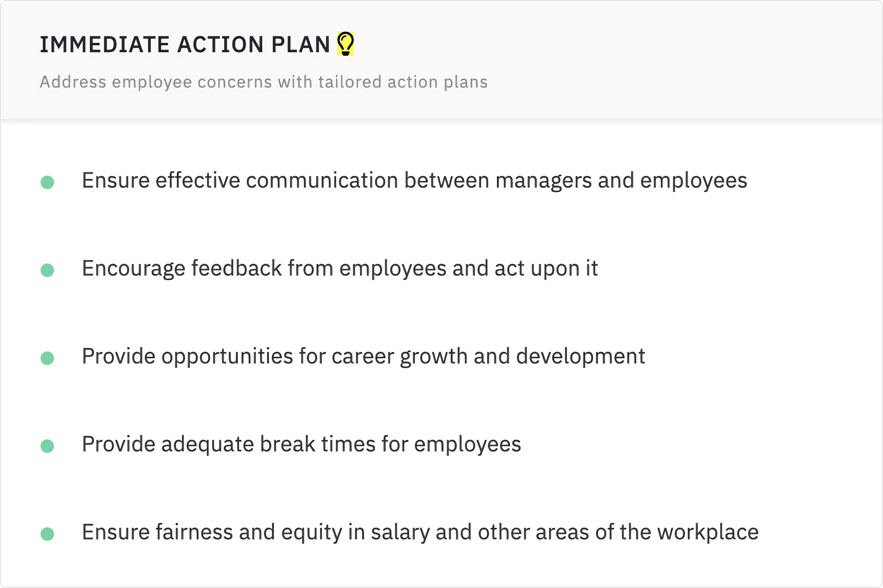Click green bullet beside break times item
Image resolution: width=883 pixels, height=588 pixels.
pyautogui.click(x=47, y=446)
